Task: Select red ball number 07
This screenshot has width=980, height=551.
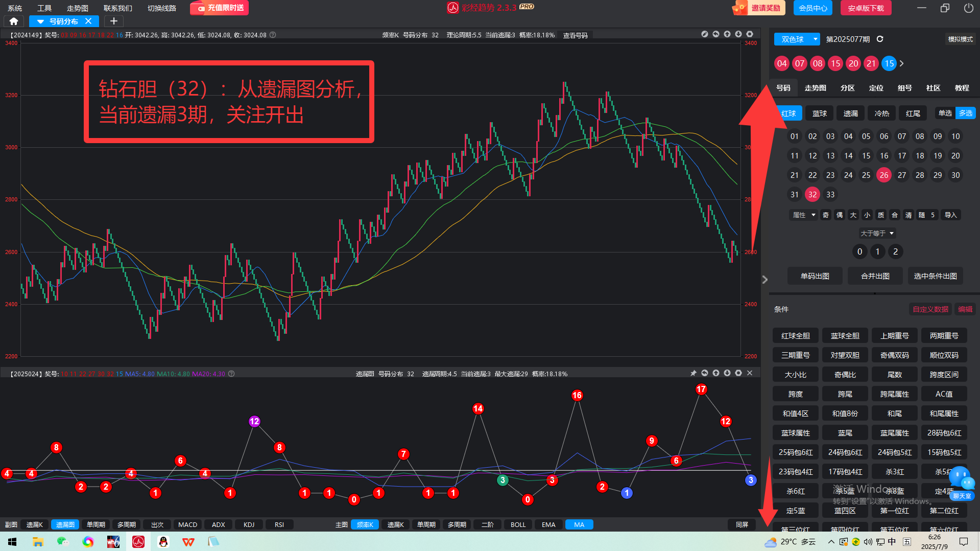Action: 902,136
